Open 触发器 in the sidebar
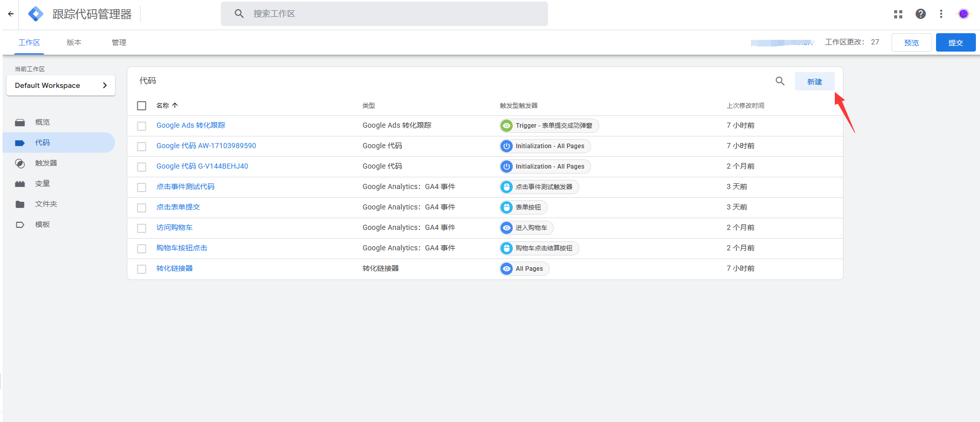980x422 pixels. 46,163
